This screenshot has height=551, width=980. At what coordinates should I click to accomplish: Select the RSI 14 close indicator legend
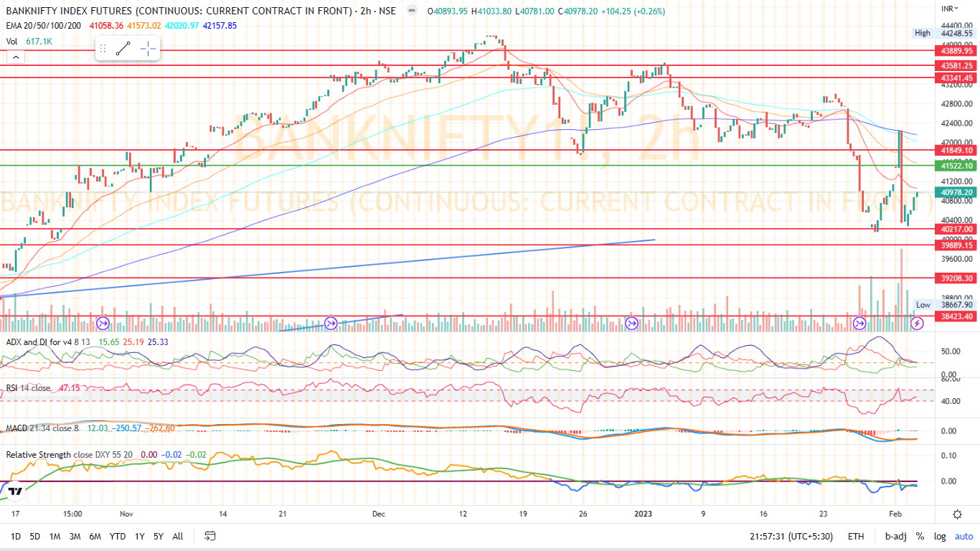(28, 387)
